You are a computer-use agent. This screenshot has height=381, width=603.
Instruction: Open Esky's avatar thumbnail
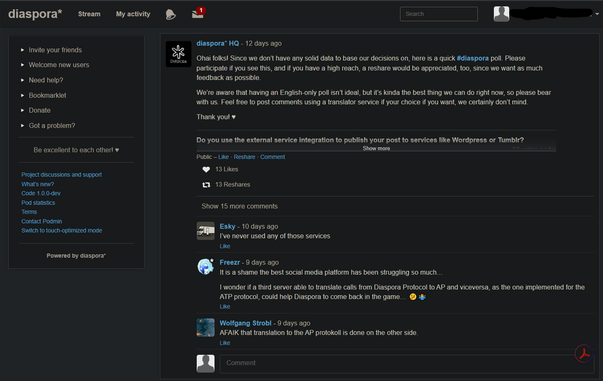coord(206,231)
